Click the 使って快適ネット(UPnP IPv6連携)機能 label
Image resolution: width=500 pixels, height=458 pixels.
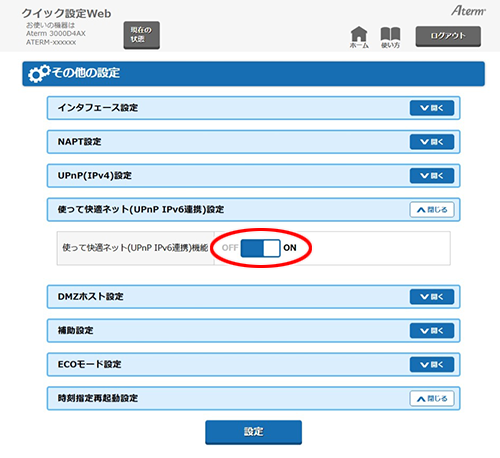135,248
